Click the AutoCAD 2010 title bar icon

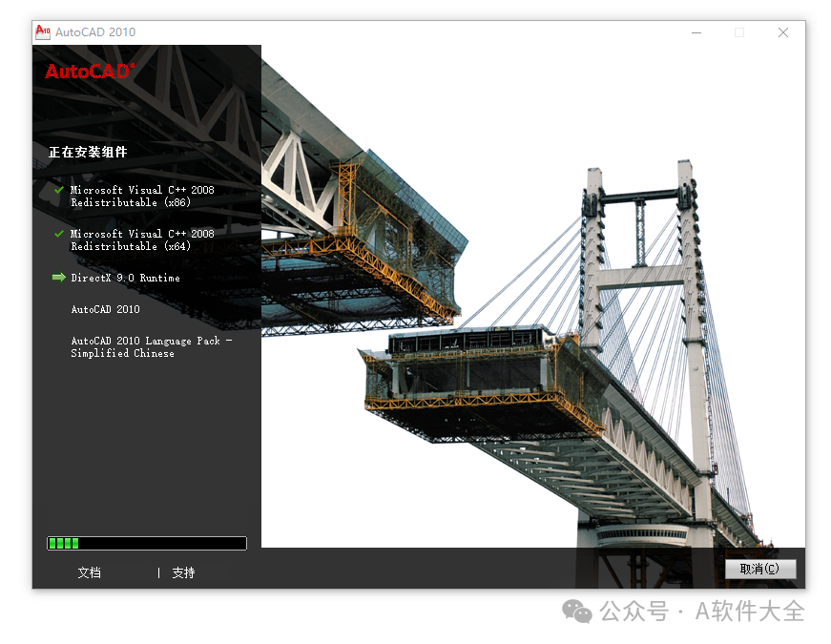[43, 31]
